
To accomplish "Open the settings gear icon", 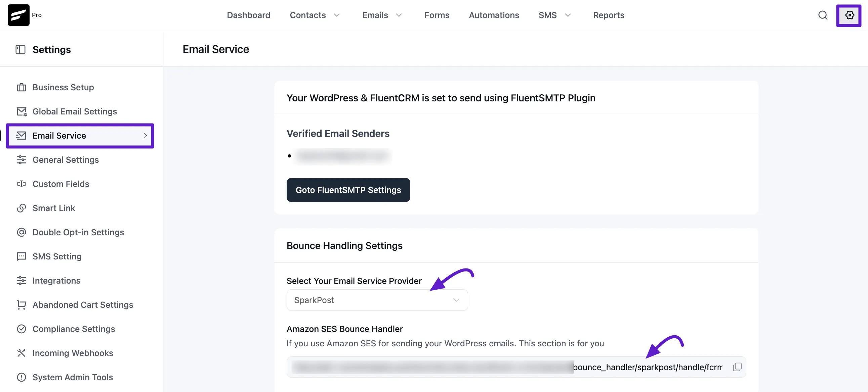I will (x=850, y=15).
